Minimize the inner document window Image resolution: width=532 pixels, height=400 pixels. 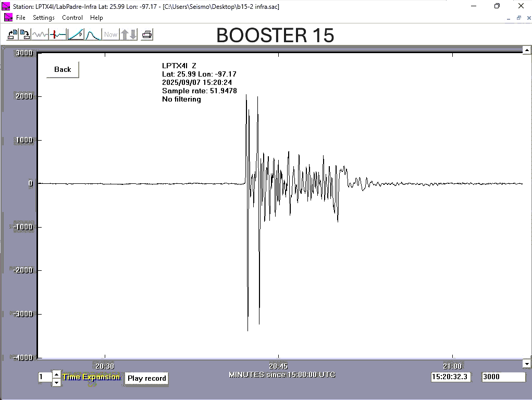pos(508,18)
